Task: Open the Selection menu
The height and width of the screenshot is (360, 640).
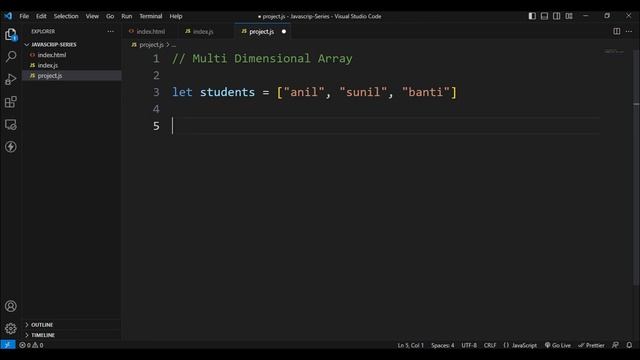Action: [x=66, y=16]
